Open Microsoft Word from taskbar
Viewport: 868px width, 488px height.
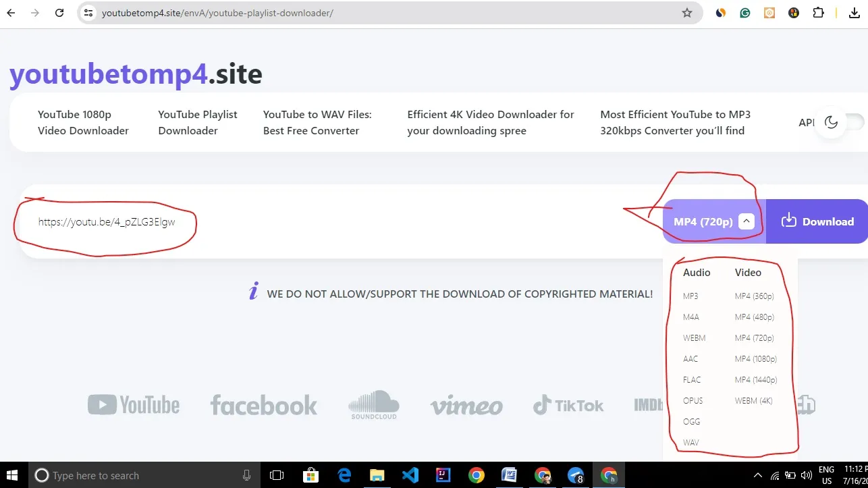coord(509,475)
